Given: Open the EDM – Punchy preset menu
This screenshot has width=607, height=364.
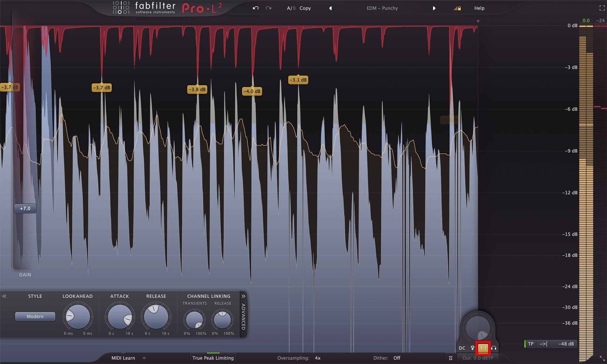Looking at the screenshot, I should [382, 8].
